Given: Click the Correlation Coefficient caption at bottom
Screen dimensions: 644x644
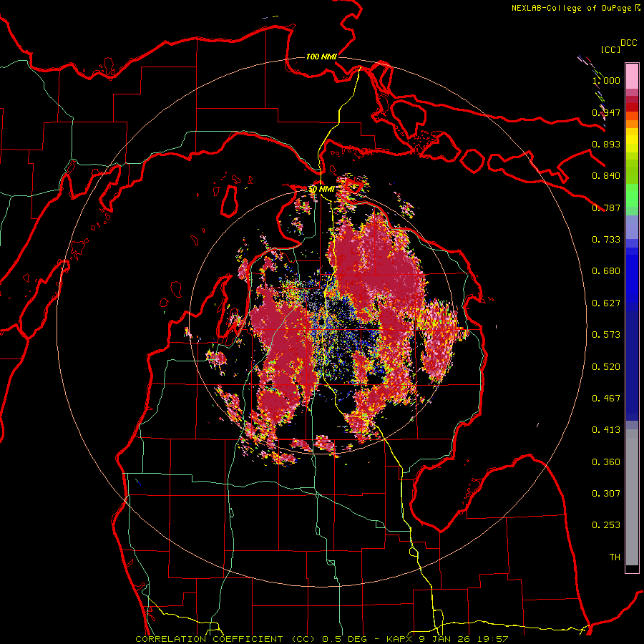Looking at the screenshot, I should pyautogui.click(x=322, y=639).
